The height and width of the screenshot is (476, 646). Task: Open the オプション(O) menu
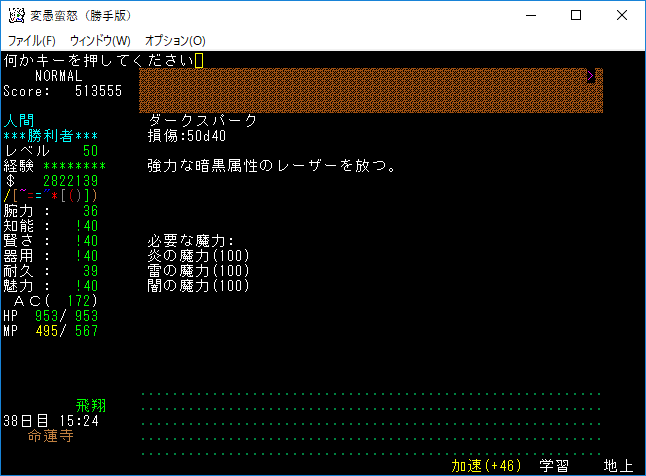(x=175, y=40)
